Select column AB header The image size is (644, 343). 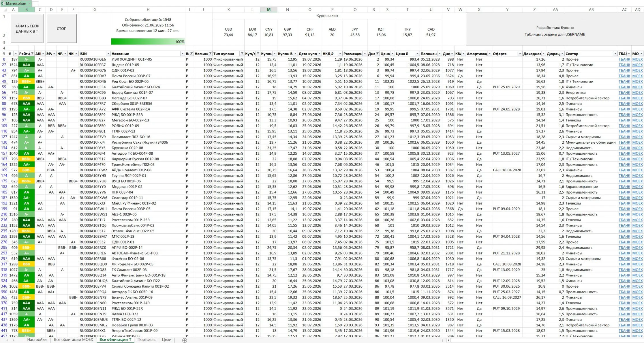click(591, 10)
